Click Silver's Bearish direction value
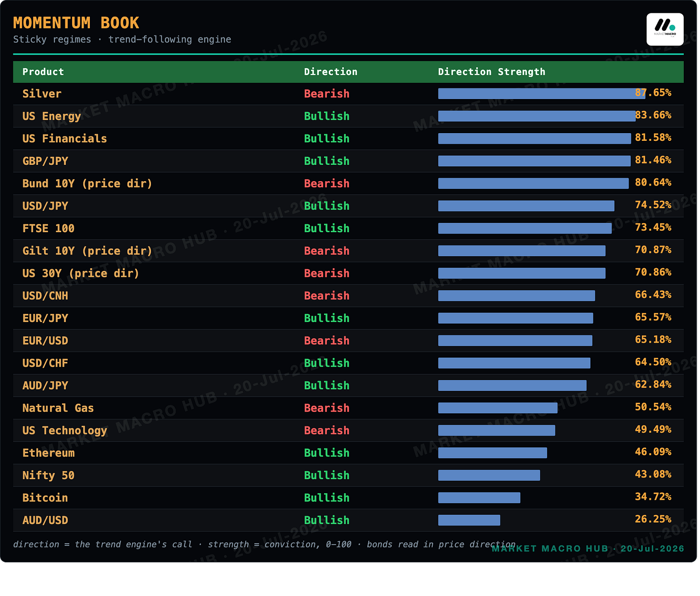Image resolution: width=700 pixels, height=596 pixels. pos(327,94)
